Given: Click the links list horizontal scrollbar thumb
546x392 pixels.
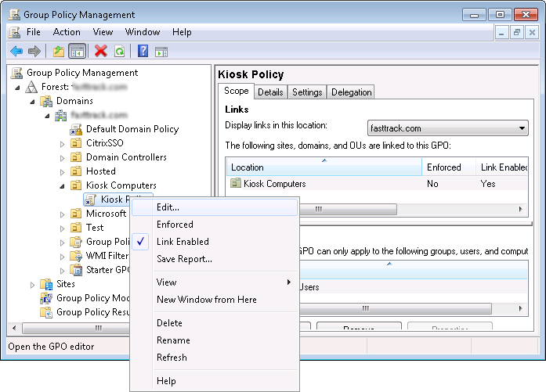Looking at the screenshot, I should coord(348,209).
